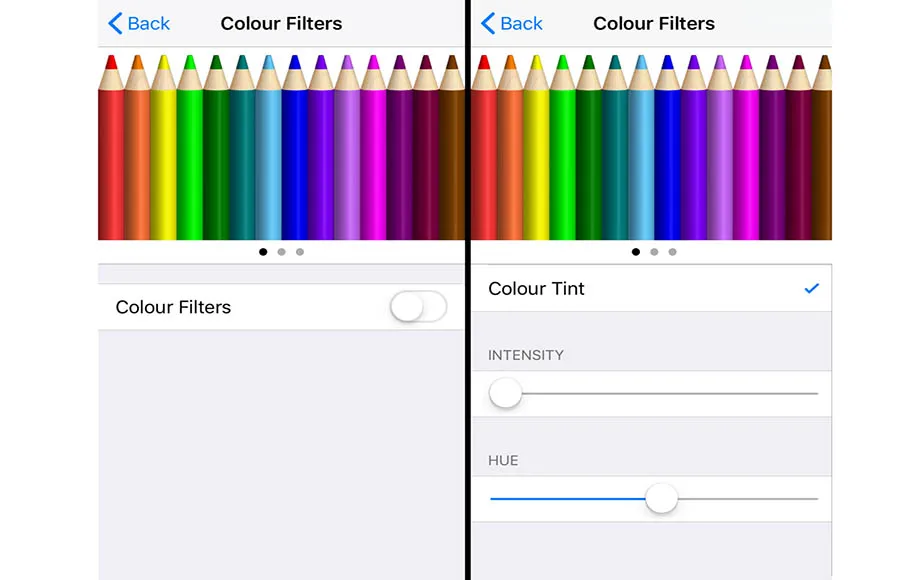Tap third page dot under right pencils
The image size is (915, 580).
click(673, 252)
